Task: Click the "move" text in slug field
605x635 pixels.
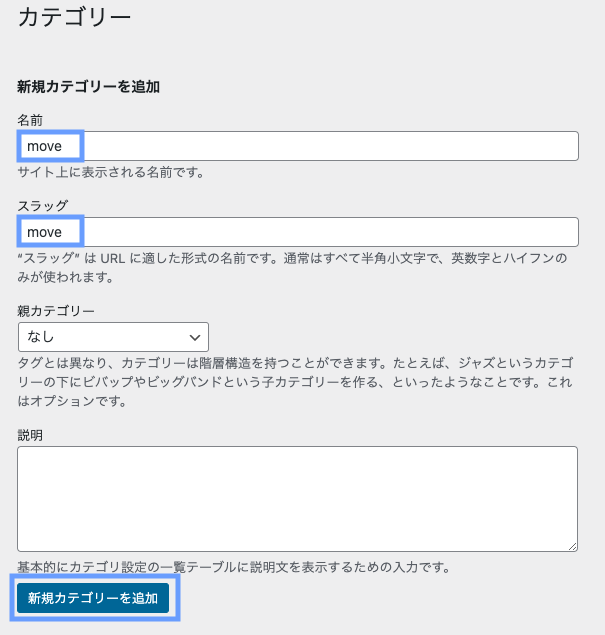Action: point(44,232)
